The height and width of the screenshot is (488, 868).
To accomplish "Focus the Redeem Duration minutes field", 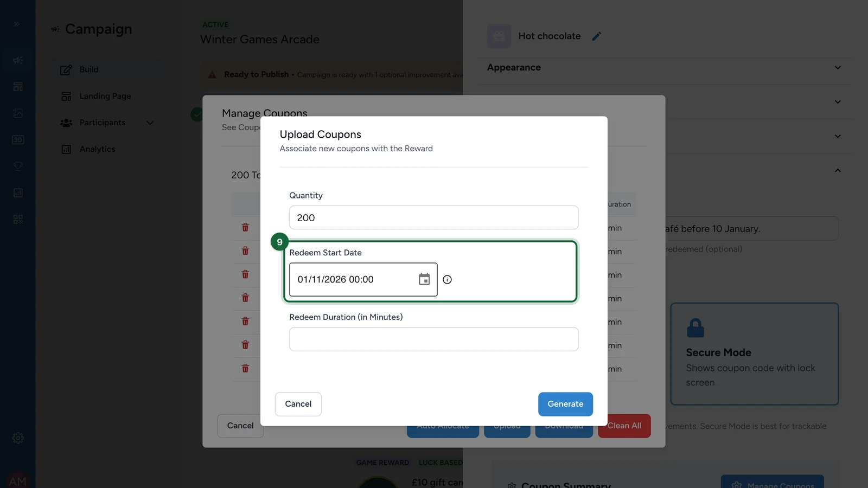I will [x=434, y=339].
